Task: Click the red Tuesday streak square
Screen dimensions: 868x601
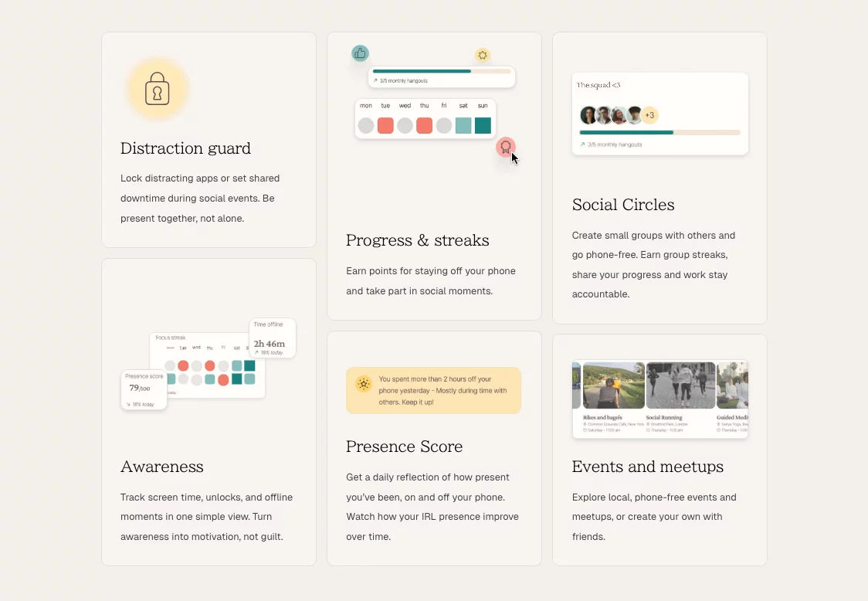Action: click(385, 126)
